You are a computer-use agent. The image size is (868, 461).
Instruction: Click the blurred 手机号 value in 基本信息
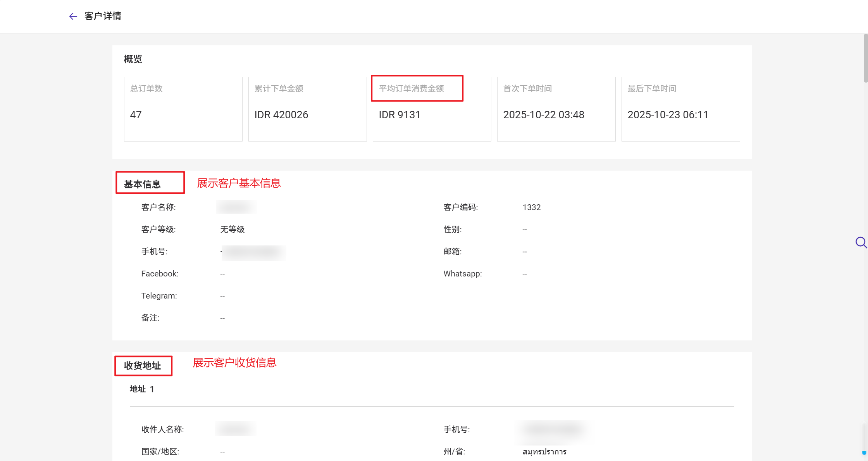coord(253,252)
